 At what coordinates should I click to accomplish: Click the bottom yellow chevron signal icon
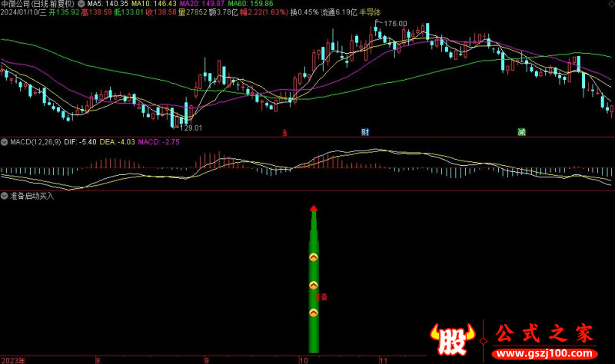click(313, 313)
